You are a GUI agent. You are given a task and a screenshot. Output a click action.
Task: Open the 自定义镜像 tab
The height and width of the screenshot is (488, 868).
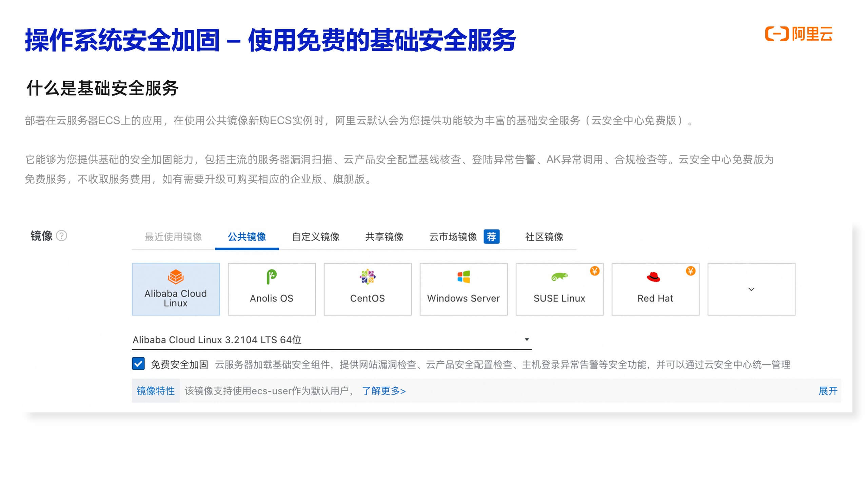coord(316,237)
